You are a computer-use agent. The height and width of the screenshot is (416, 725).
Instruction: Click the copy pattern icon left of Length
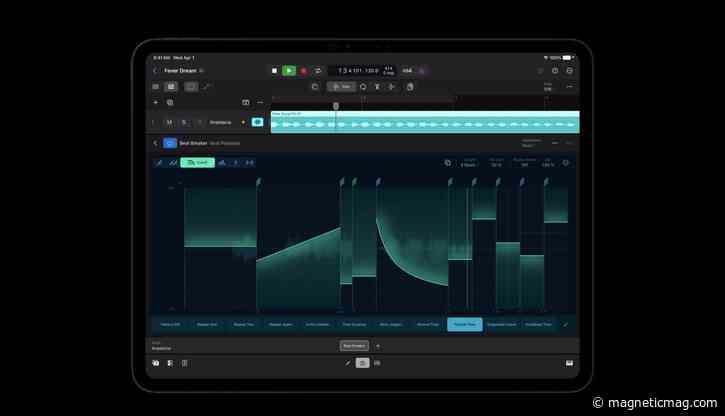(x=448, y=163)
